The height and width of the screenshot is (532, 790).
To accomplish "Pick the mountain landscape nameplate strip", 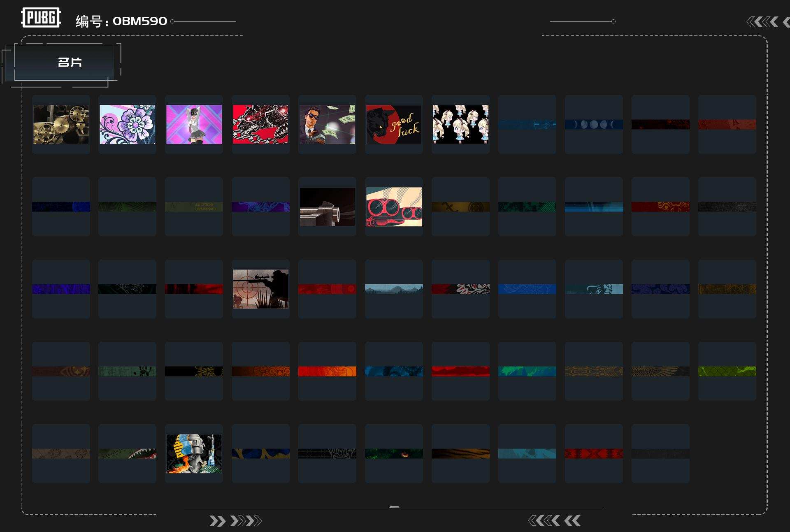I will [394, 289].
